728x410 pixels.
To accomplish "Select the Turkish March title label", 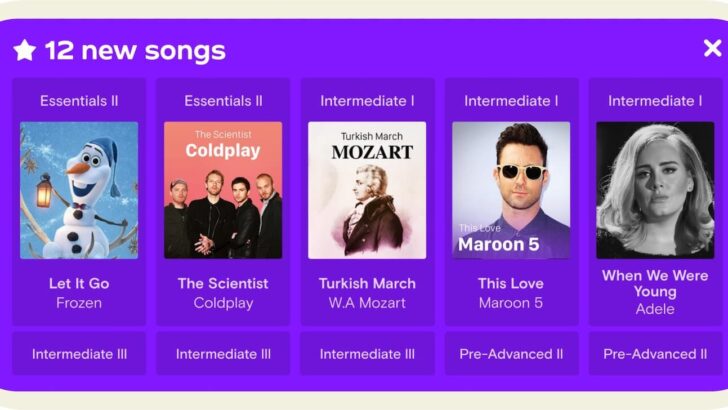I will [x=367, y=283].
